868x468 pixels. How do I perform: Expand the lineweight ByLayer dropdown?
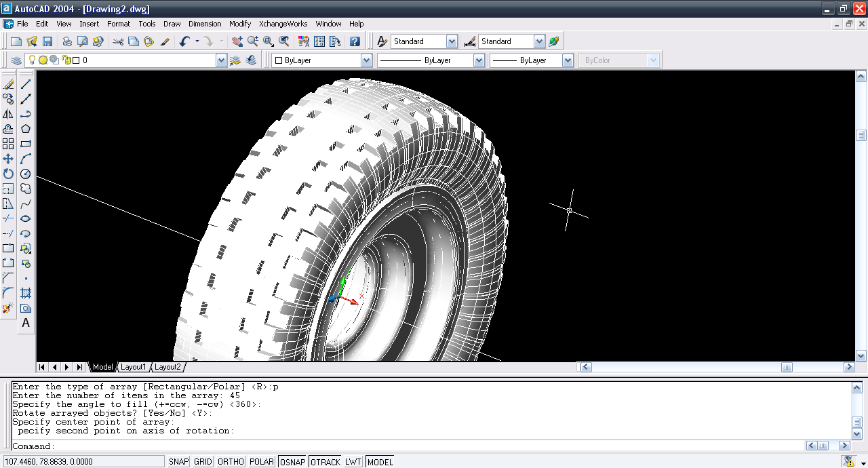coord(568,60)
